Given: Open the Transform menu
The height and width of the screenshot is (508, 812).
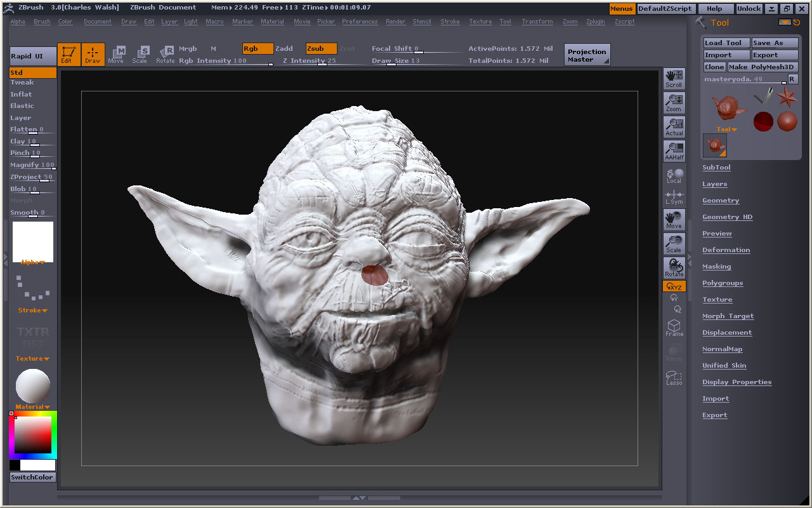Looking at the screenshot, I should 537,22.
